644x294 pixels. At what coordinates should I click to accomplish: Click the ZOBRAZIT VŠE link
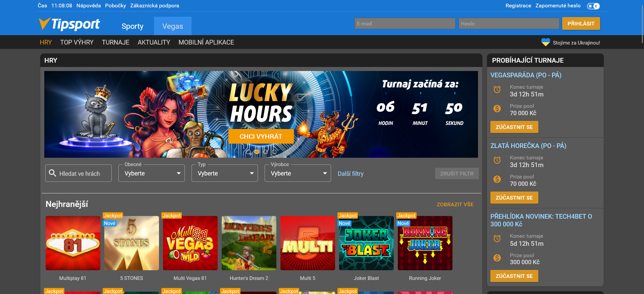[455, 204]
